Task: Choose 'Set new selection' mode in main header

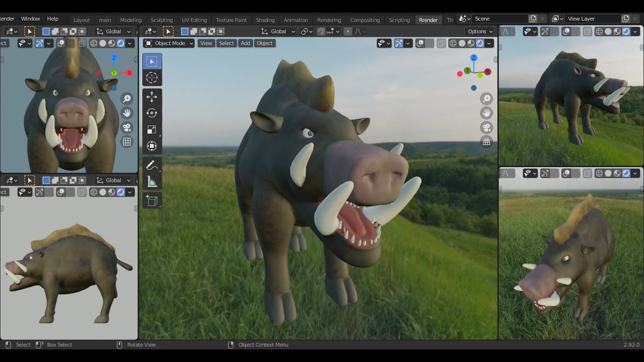Action: (185, 31)
